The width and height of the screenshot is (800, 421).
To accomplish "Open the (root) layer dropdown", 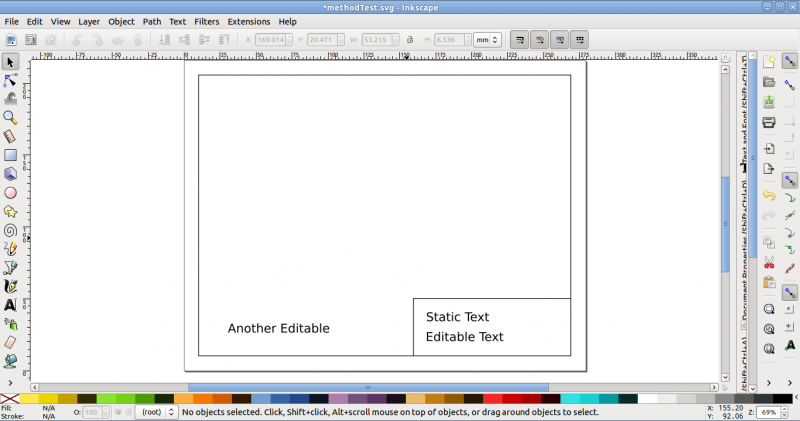I will point(157,412).
